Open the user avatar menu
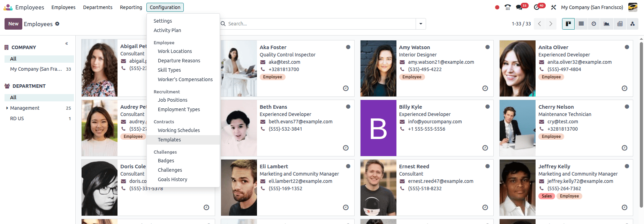The width and height of the screenshot is (644, 224). [633, 7]
